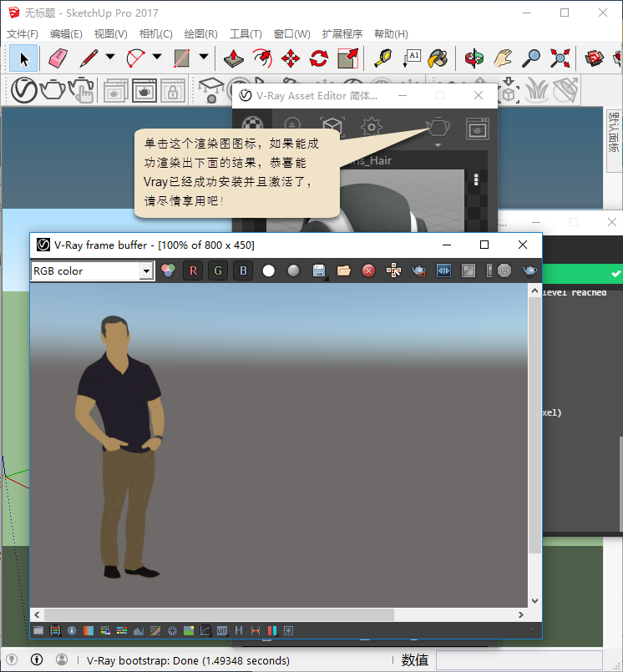Select the Arc tool

pyautogui.click(x=136, y=58)
